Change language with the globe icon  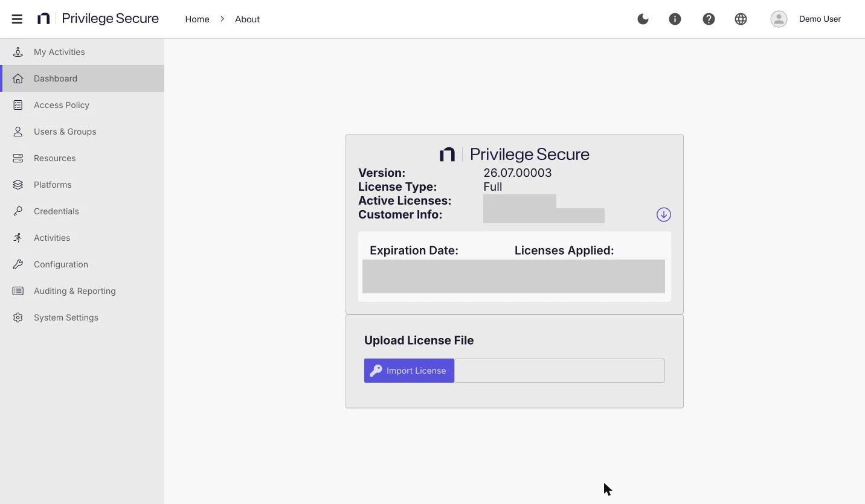click(x=741, y=19)
